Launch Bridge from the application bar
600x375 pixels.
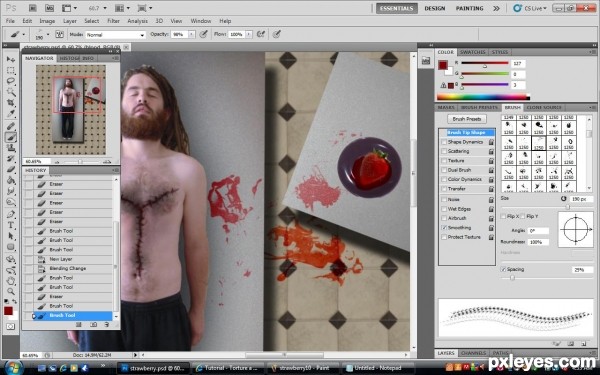(33, 8)
